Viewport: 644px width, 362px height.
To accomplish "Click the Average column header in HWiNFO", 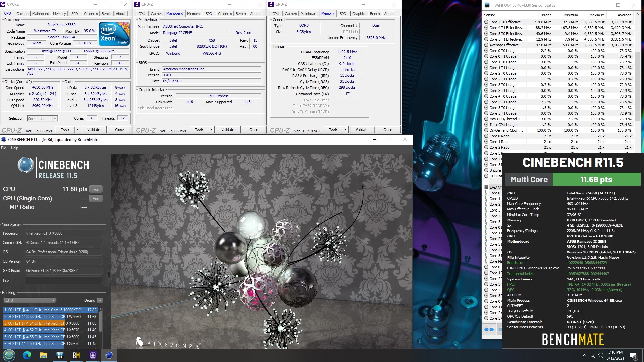I will (620, 15).
